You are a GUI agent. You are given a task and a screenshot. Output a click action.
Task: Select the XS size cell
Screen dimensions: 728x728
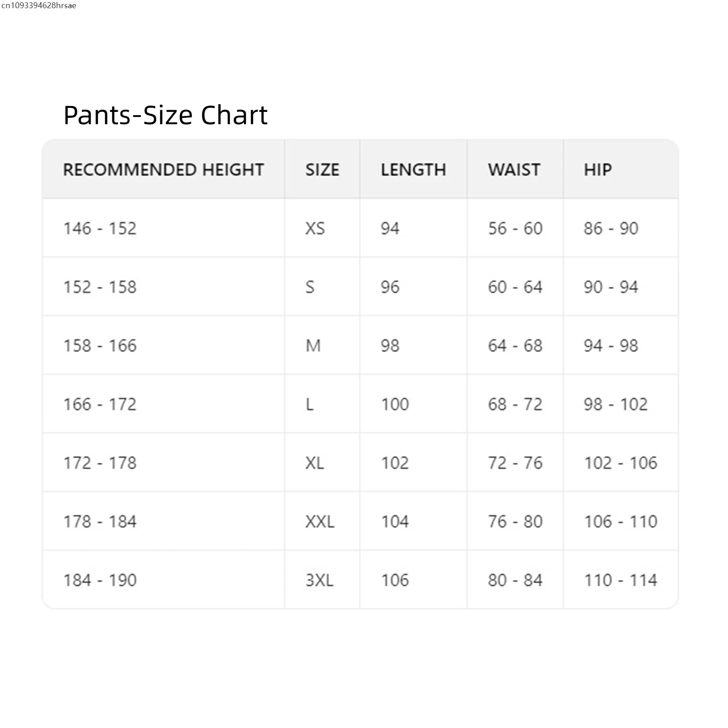tap(315, 228)
